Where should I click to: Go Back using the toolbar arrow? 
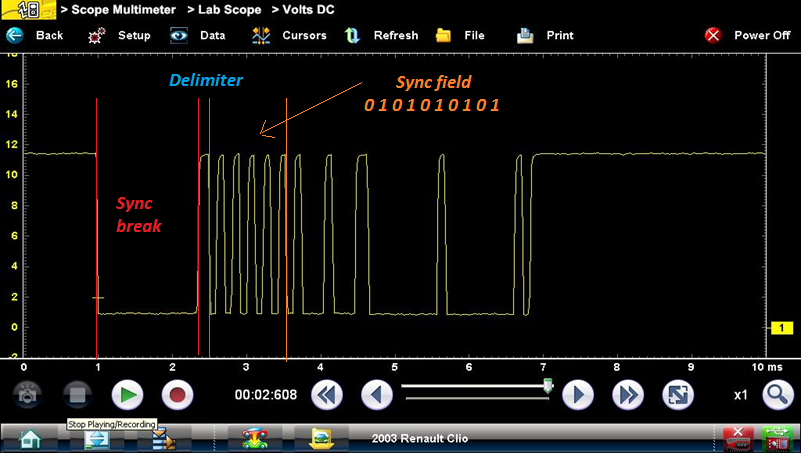coord(35,35)
